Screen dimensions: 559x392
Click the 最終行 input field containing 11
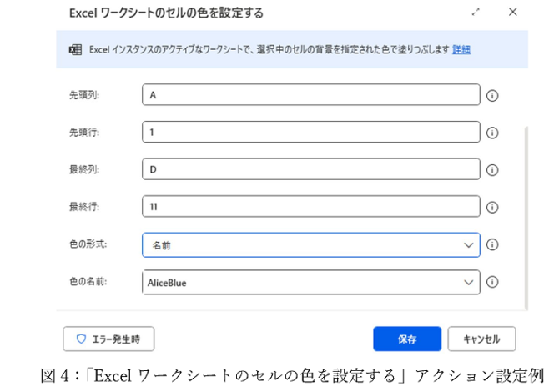coord(310,207)
